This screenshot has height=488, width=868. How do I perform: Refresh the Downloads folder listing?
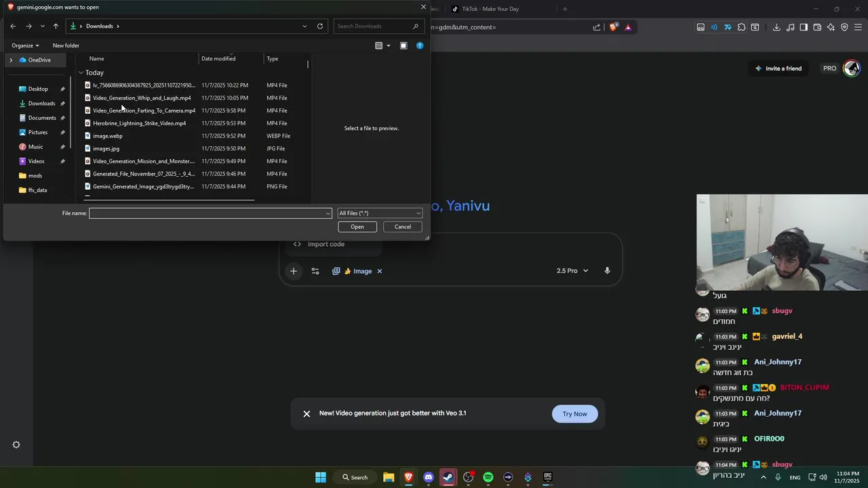(x=320, y=26)
